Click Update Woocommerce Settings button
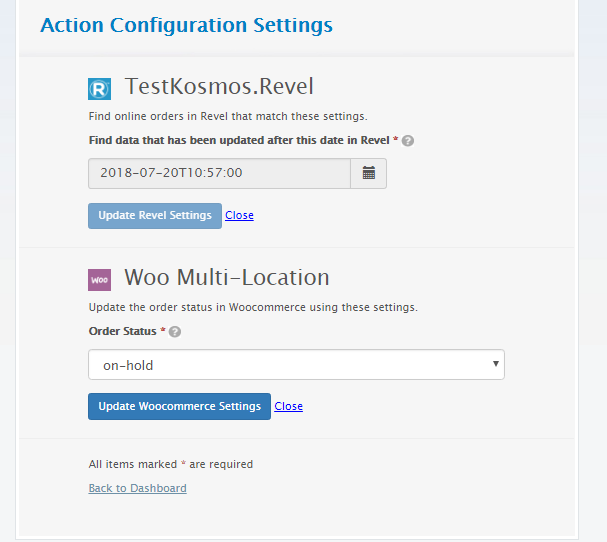607x542 pixels. pyautogui.click(x=179, y=406)
